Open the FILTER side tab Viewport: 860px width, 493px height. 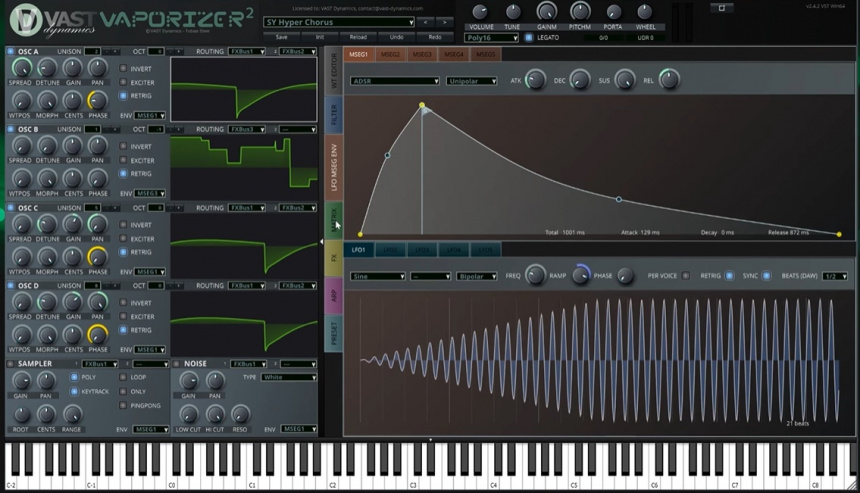tap(333, 115)
